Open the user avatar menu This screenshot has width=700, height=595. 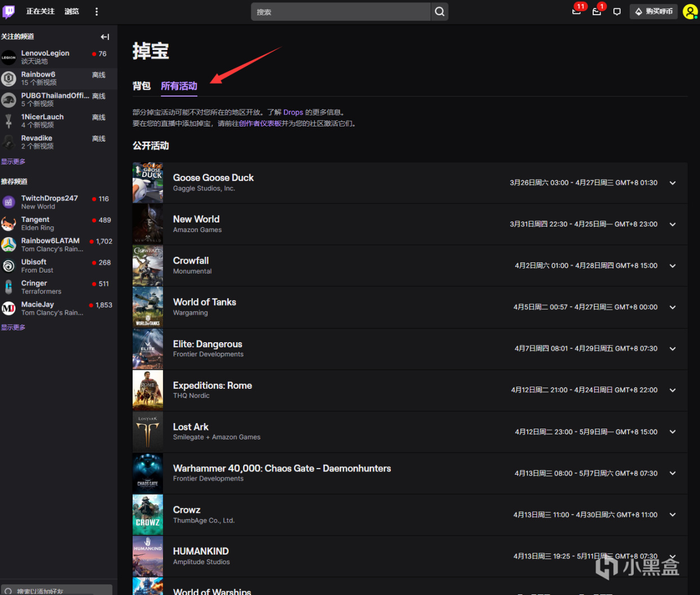pos(690,11)
